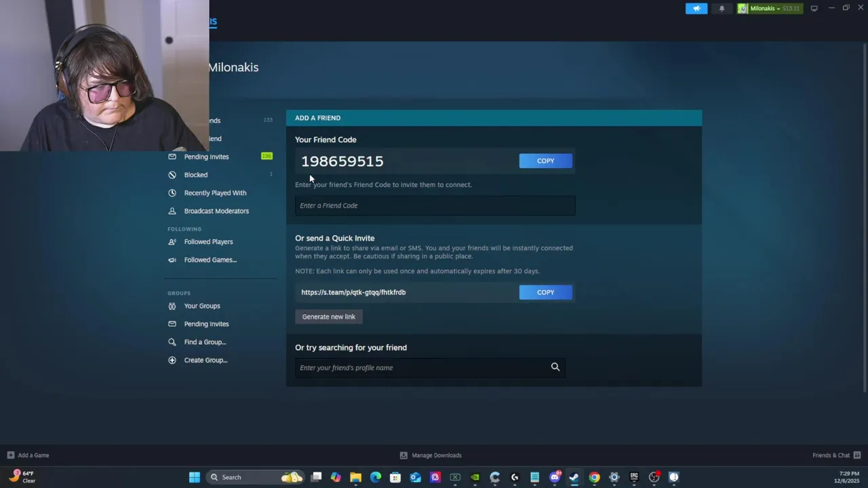Open Discord from the taskbar
The image size is (868, 488).
click(555, 477)
